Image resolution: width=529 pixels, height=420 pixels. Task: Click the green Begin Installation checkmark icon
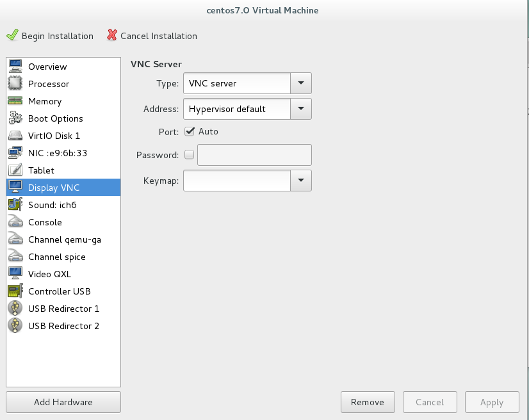[12, 36]
